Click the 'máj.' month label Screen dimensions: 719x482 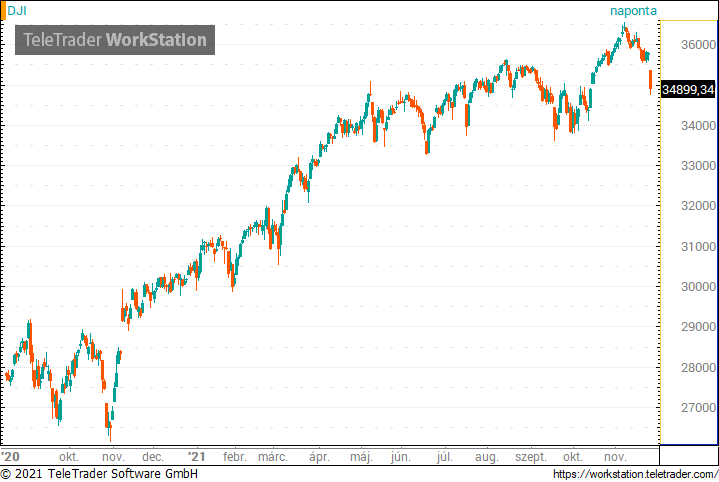[x=361, y=457]
